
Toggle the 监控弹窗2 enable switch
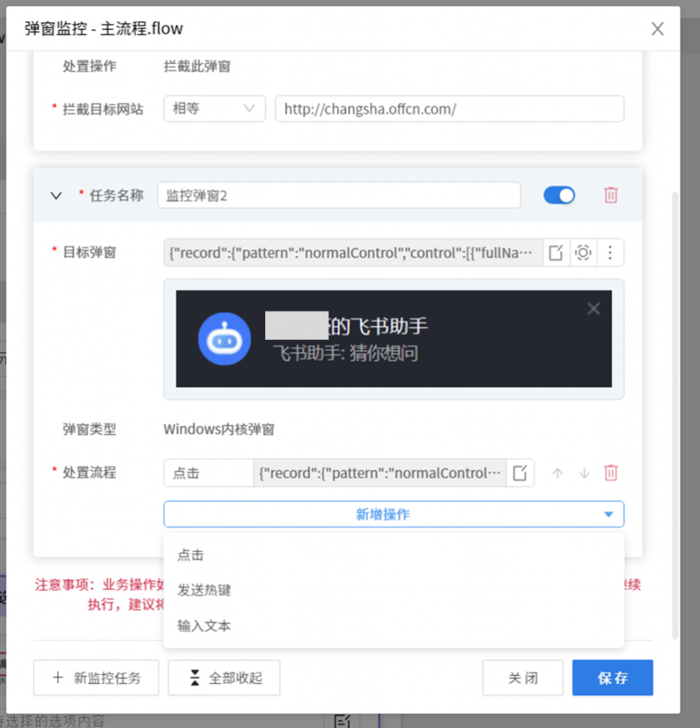[x=559, y=196]
